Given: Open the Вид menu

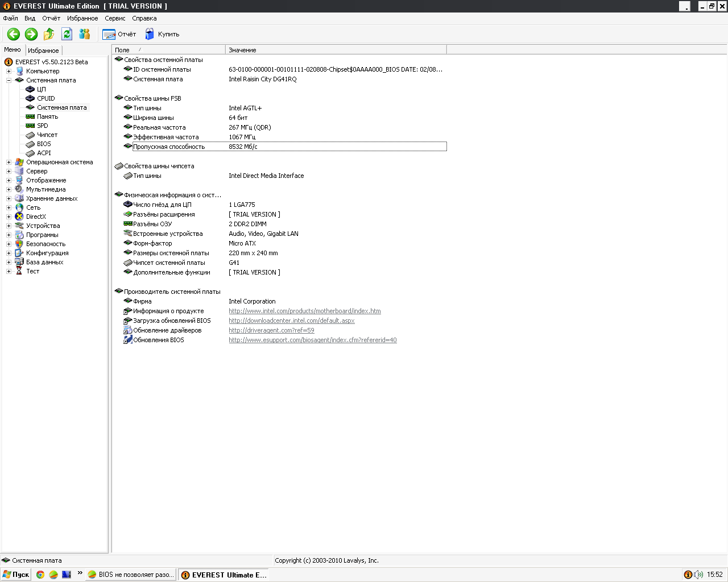Looking at the screenshot, I should [30, 18].
